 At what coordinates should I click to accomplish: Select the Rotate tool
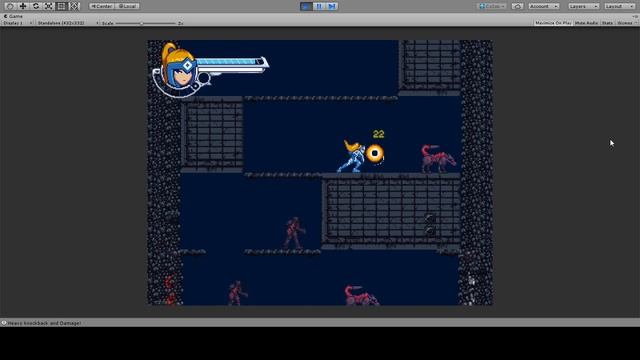click(36, 6)
